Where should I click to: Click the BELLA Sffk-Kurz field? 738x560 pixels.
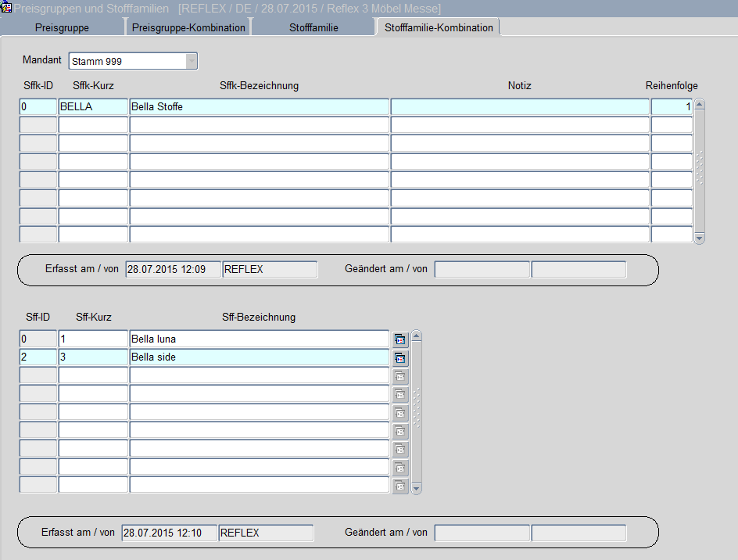pos(93,106)
